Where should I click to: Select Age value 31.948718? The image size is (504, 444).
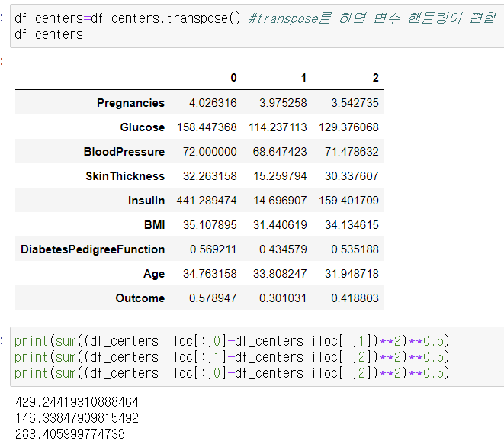(352, 274)
